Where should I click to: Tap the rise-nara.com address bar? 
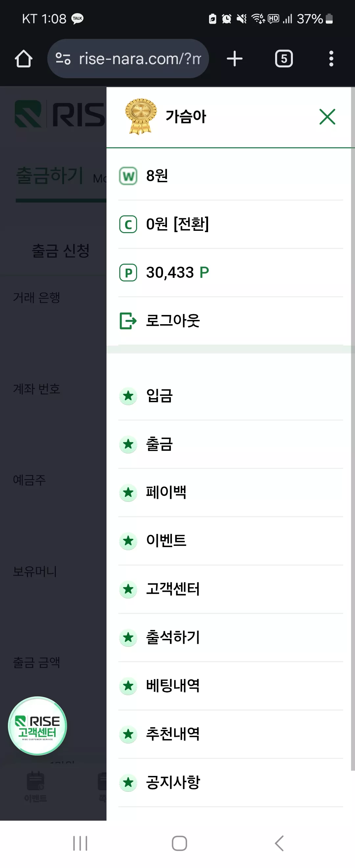point(128,59)
